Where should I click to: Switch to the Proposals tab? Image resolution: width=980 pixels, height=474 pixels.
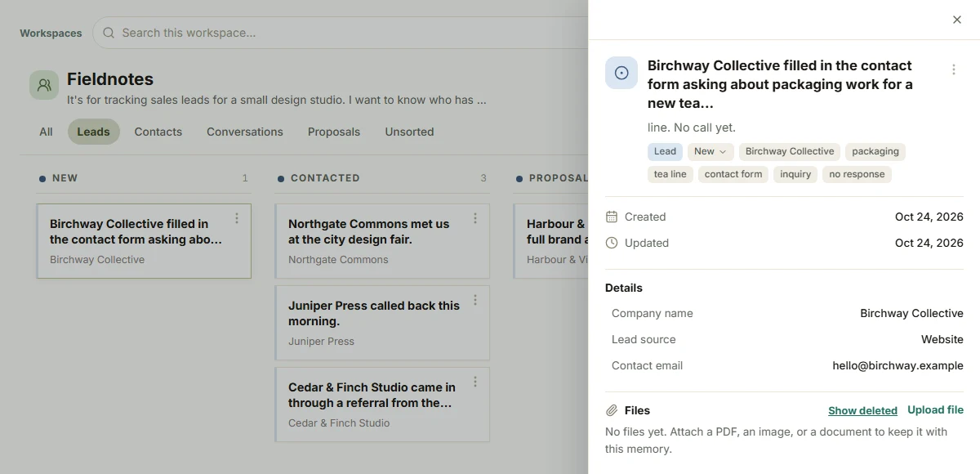click(x=334, y=132)
